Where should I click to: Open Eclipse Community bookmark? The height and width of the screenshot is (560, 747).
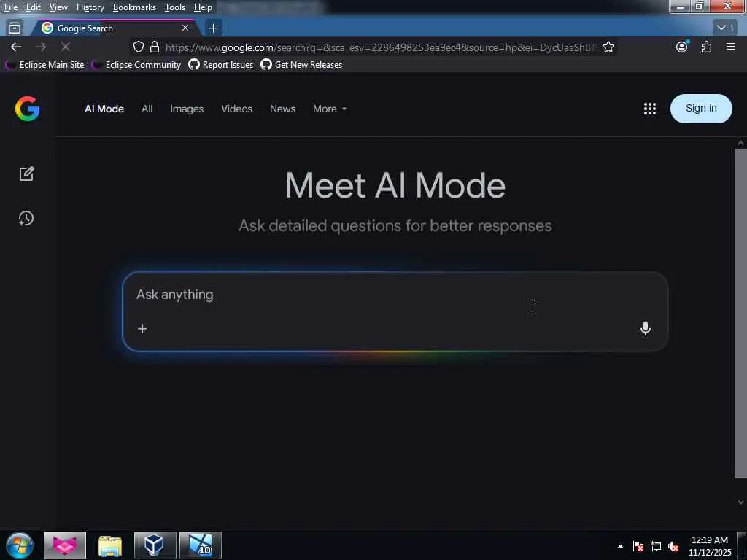136,65
